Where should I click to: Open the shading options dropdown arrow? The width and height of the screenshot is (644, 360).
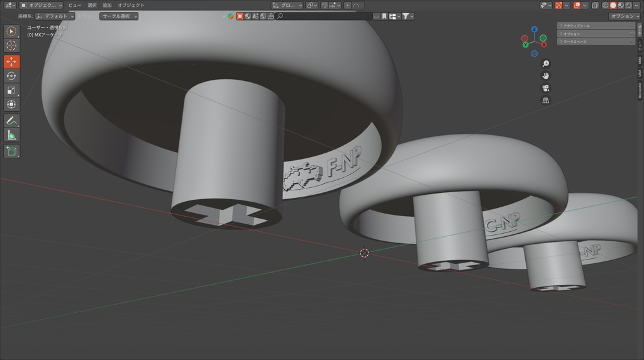636,5
